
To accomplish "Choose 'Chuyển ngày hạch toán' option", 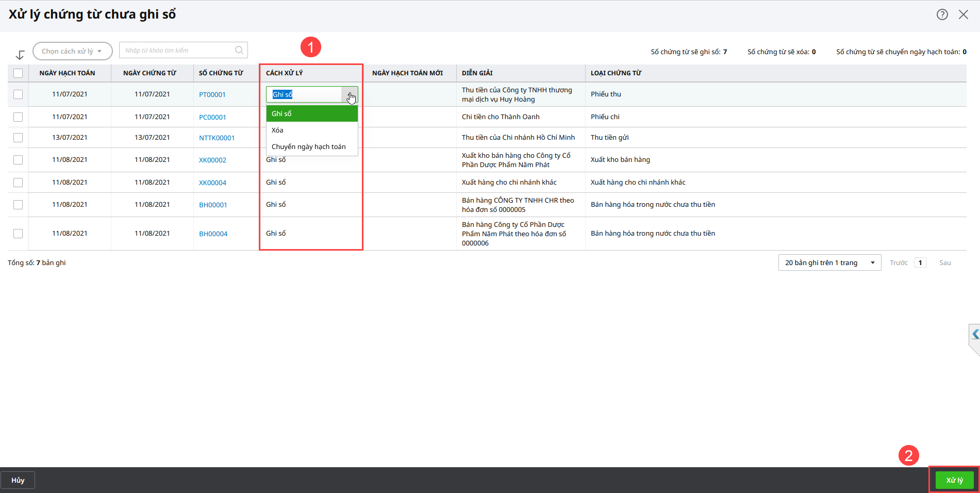I will (308, 146).
